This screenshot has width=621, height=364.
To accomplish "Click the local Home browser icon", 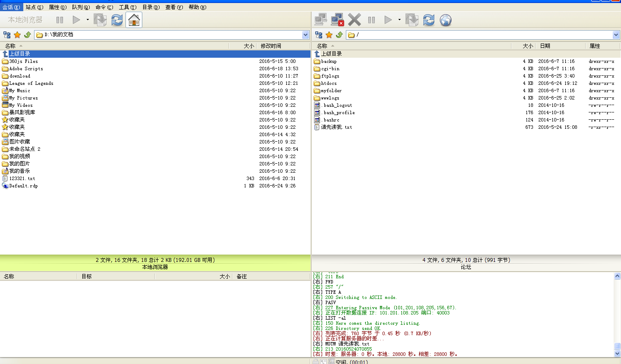I will coord(134,20).
